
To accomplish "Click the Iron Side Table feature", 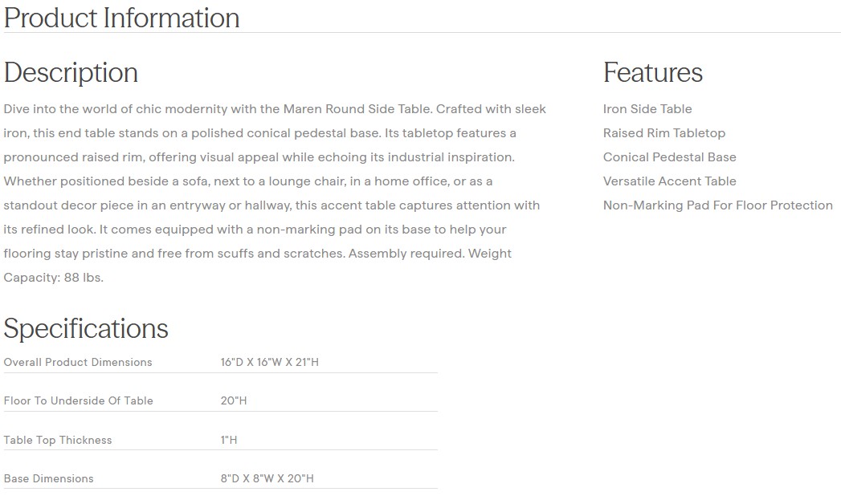I will [x=647, y=109].
